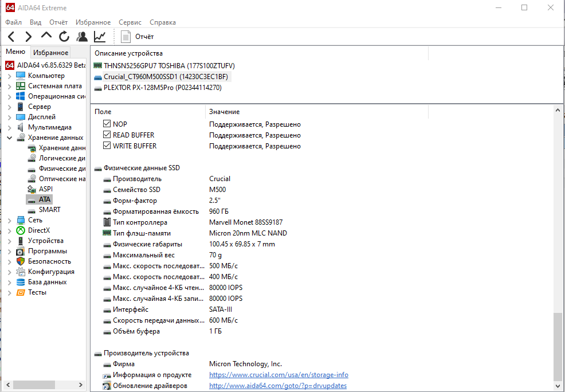Click the Устройства device icon
The height and width of the screenshot is (392, 565).
(21, 241)
